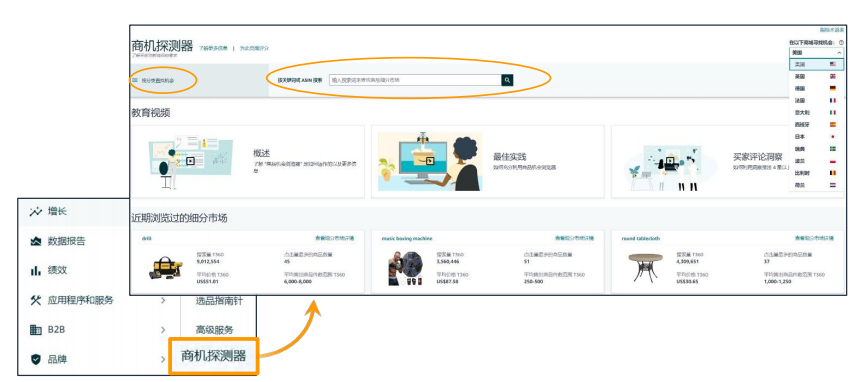View niche details for music boxing machine
864x382 pixels.
point(574,239)
